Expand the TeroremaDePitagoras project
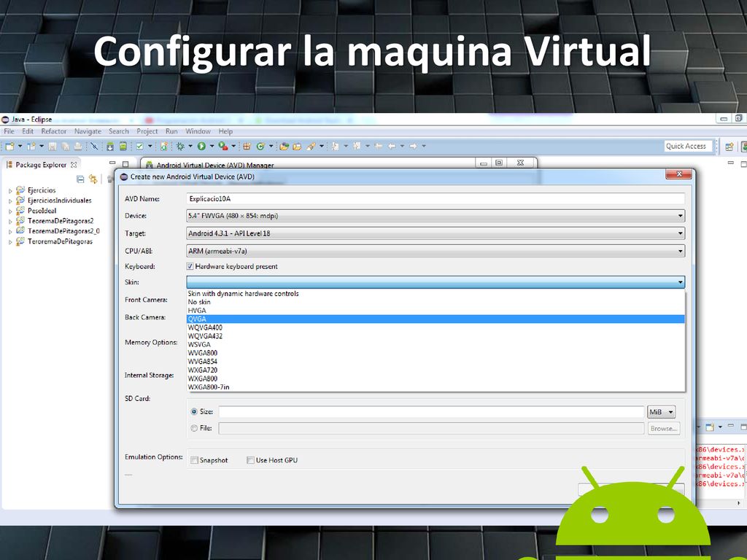Viewport: 747px width, 560px height. pyautogui.click(x=10, y=242)
